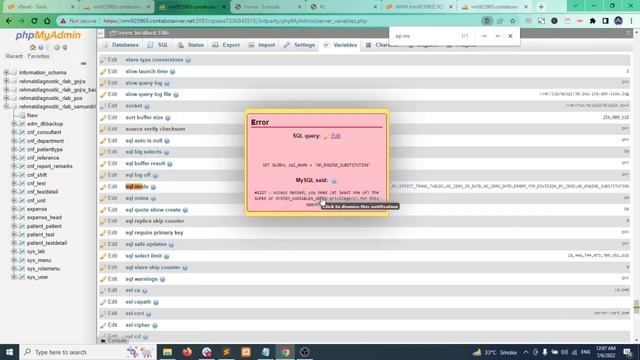Expand cnf_consultant table node
This screenshot has width=640, height=360.
coord(14,132)
